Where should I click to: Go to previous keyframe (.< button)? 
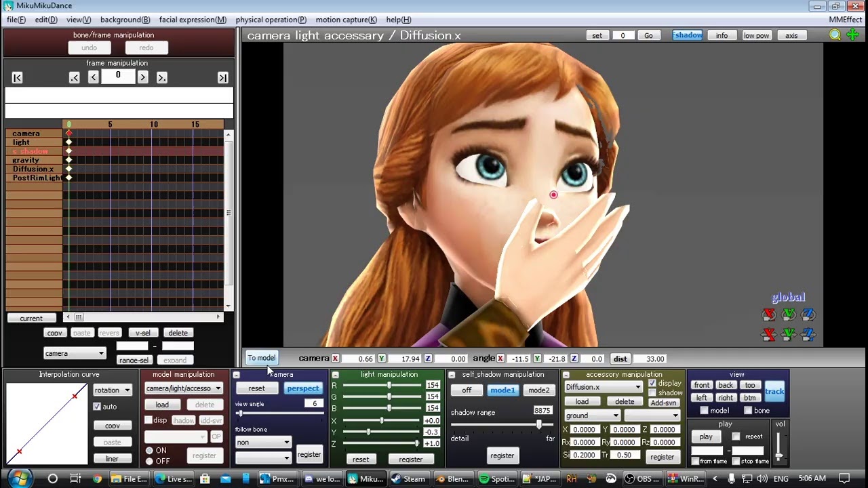click(x=75, y=78)
